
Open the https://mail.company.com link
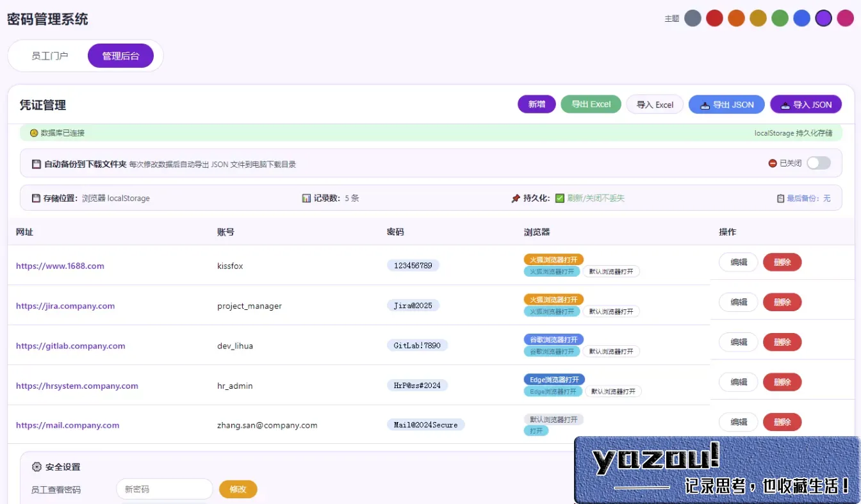point(67,425)
